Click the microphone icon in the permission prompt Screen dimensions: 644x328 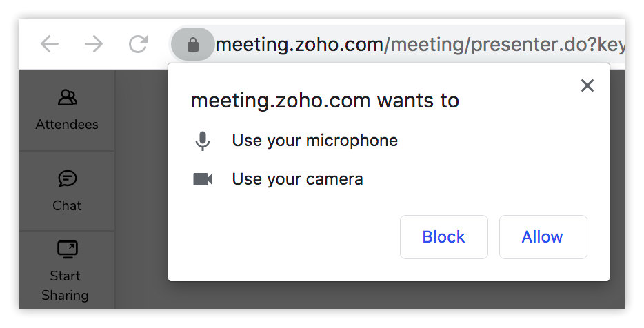coord(202,141)
